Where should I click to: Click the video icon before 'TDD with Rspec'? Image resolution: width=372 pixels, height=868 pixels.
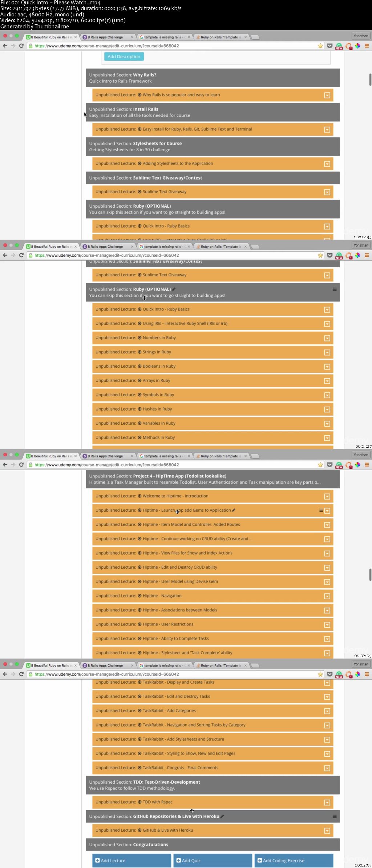point(139,802)
